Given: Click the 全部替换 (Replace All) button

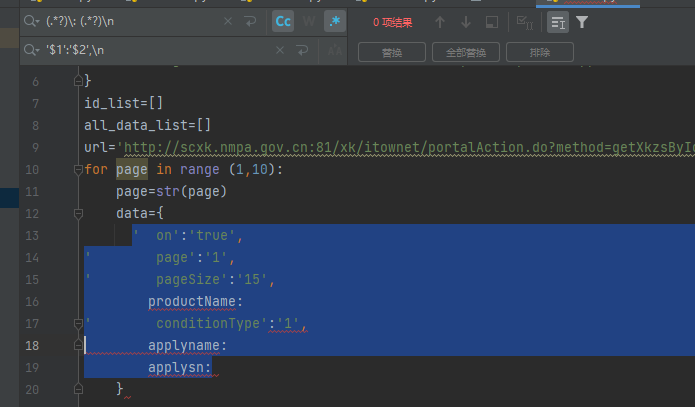Looking at the screenshot, I should pos(466,52).
